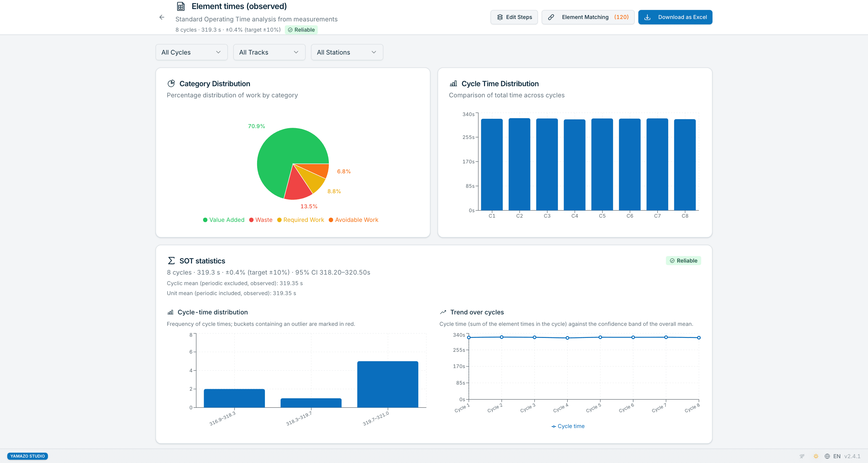The image size is (868, 463).
Task: Click the 70.9% pie label
Action: 256,126
